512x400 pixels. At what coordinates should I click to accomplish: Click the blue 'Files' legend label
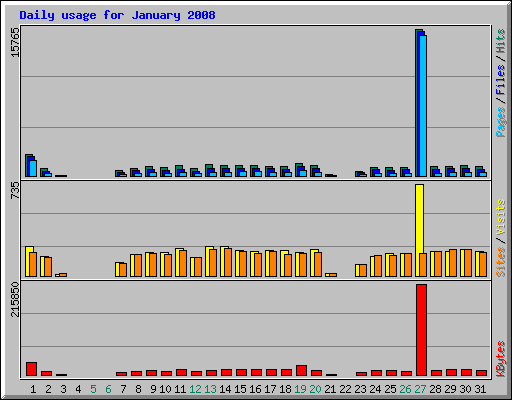(501, 79)
